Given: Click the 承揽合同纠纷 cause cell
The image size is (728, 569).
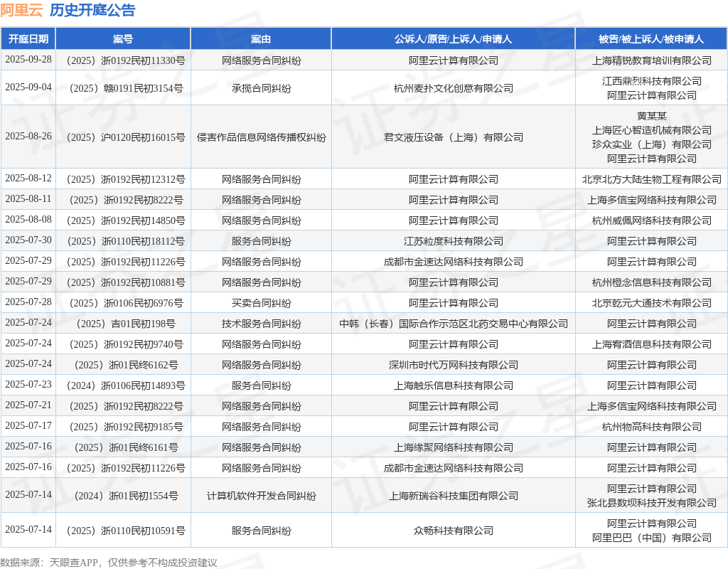Looking at the screenshot, I should (x=261, y=88).
